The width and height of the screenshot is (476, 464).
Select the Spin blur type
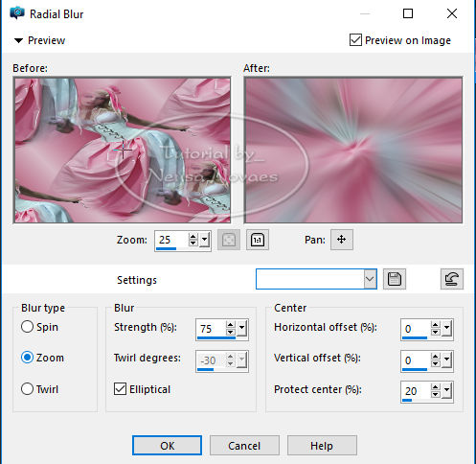27,327
